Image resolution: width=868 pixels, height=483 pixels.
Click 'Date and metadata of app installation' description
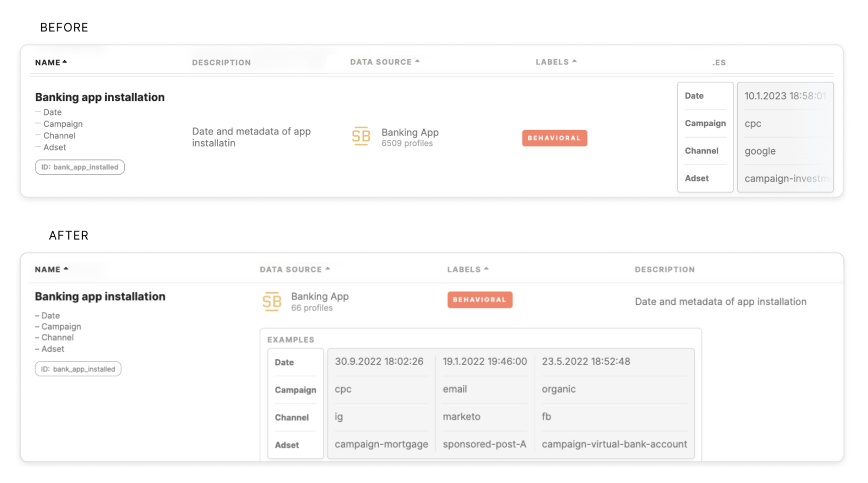pyautogui.click(x=720, y=302)
